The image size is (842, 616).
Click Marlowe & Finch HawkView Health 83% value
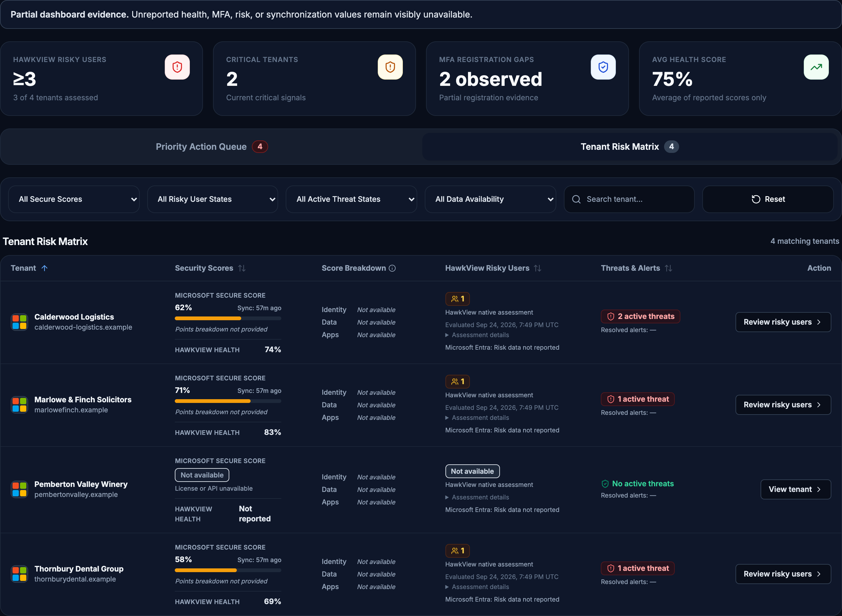pyautogui.click(x=273, y=432)
